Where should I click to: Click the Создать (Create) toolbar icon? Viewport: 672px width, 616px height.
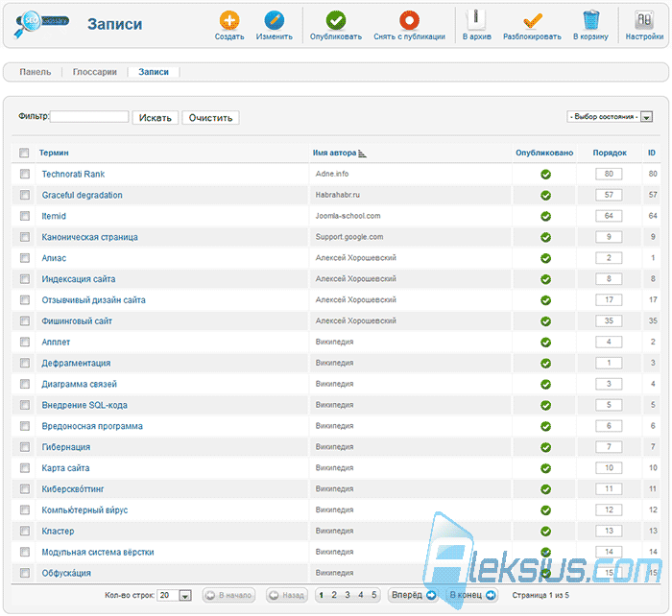(229, 20)
